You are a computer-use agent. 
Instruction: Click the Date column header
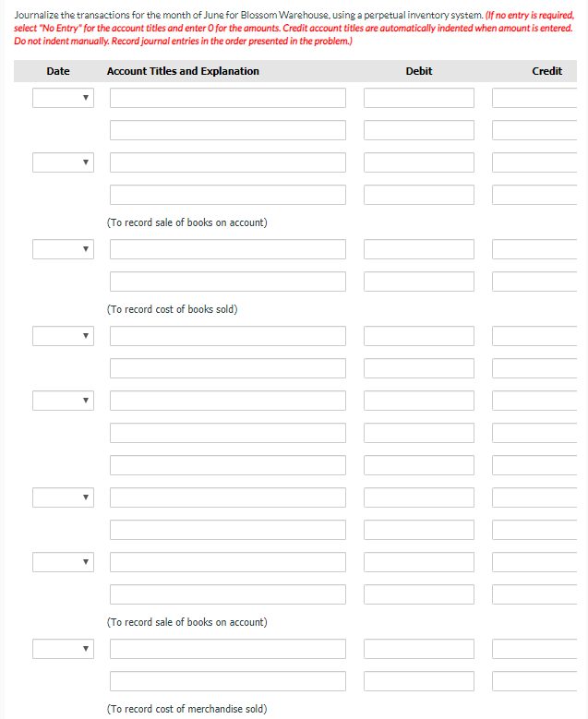click(x=58, y=71)
